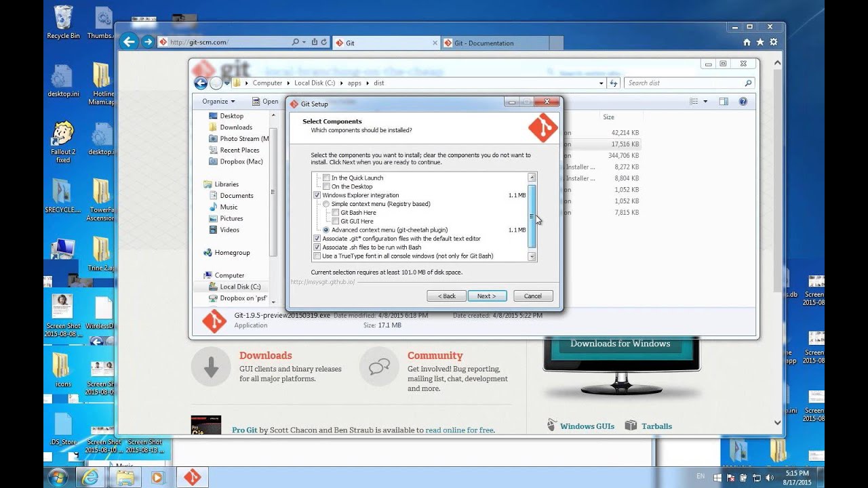Check the On the Desktop option
This screenshot has height=488, width=868.
pos(326,186)
